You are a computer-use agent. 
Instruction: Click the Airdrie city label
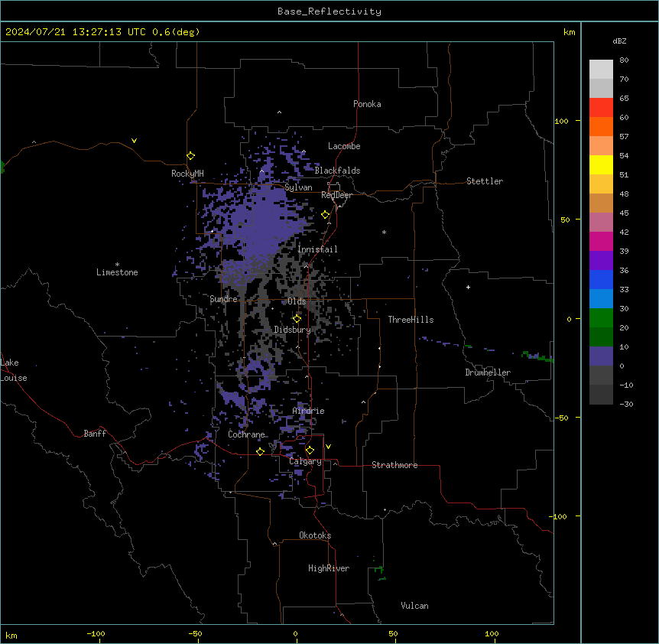309,411
